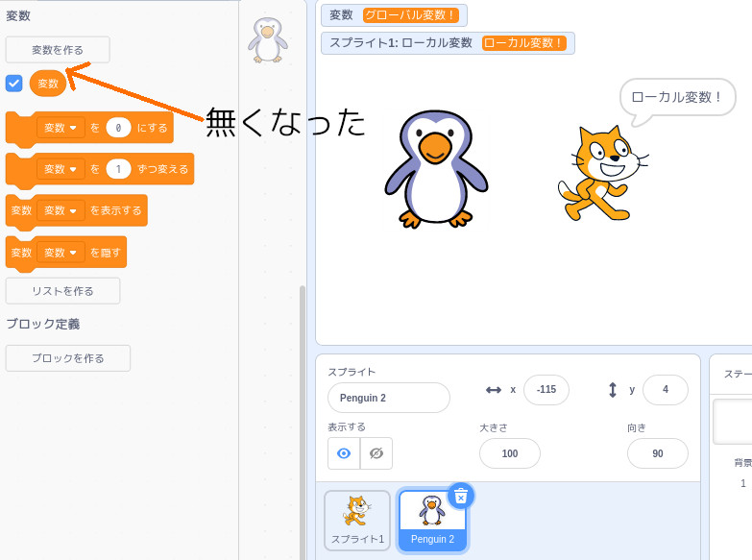Show the sprite with the eye icon
This screenshot has width=752, height=560.
[x=344, y=453]
